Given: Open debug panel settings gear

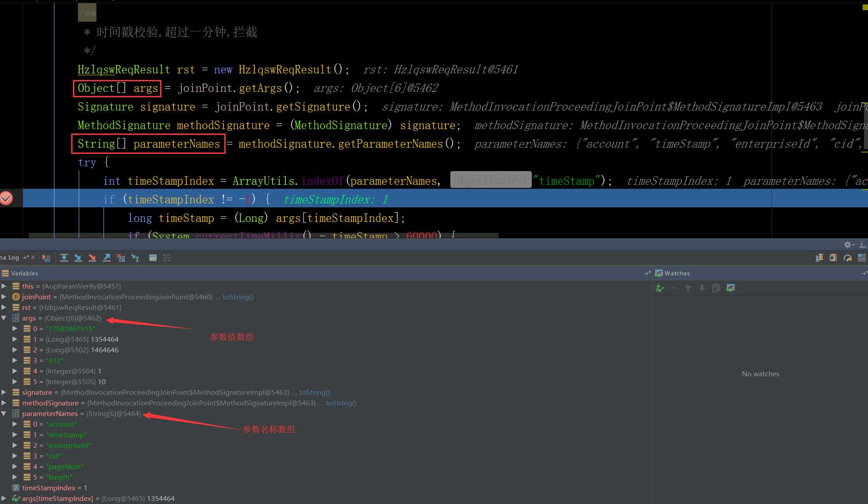Looking at the screenshot, I should point(849,244).
